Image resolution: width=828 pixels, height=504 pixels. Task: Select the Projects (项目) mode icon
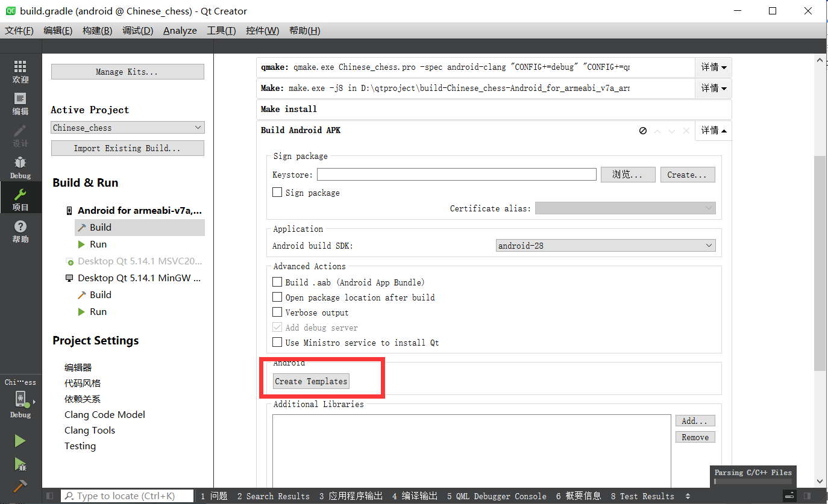click(20, 198)
